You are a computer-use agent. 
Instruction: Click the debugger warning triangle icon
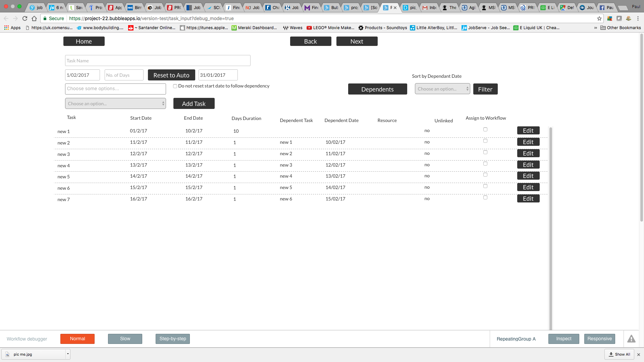pyautogui.click(x=631, y=339)
